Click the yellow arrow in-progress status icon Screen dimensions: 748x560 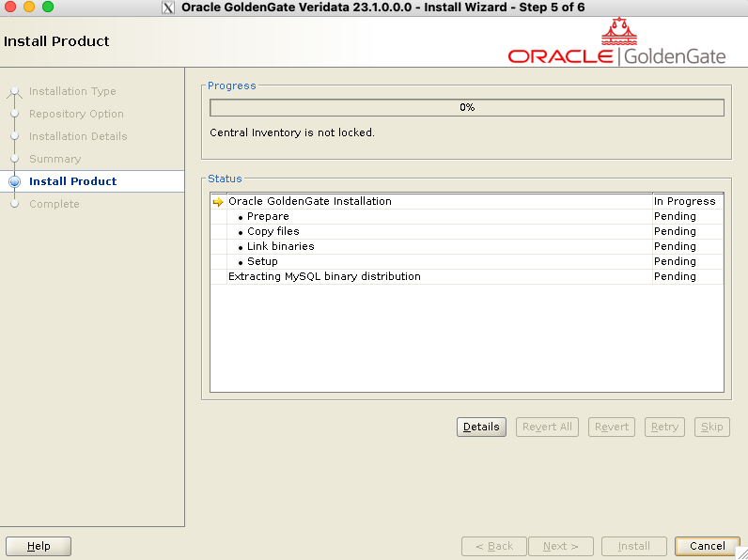click(x=218, y=201)
